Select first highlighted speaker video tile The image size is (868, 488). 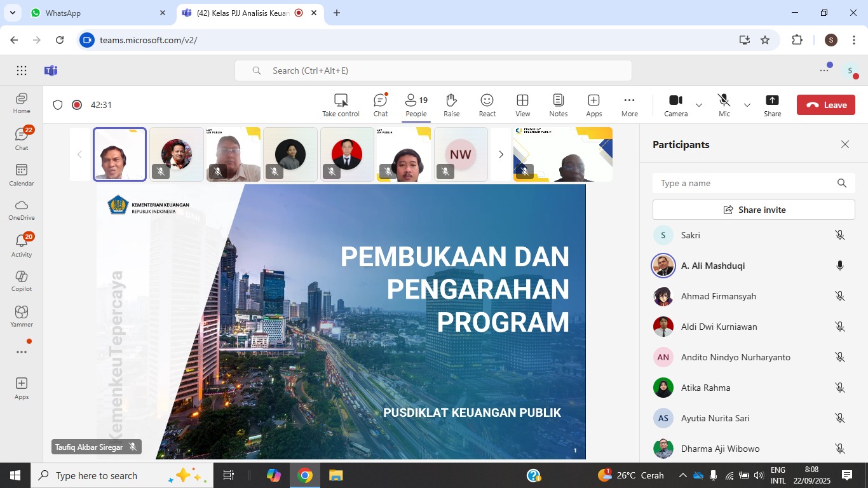(x=119, y=154)
